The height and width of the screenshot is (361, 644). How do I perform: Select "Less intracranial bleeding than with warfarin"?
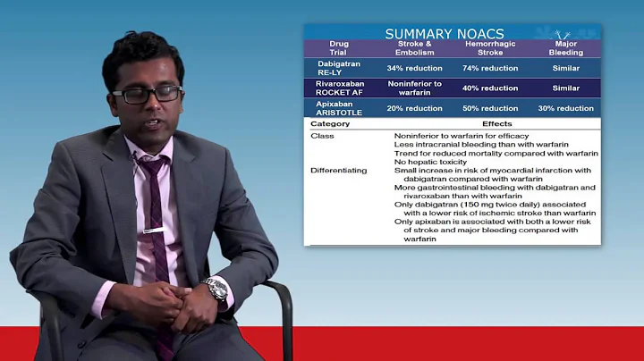481,145
